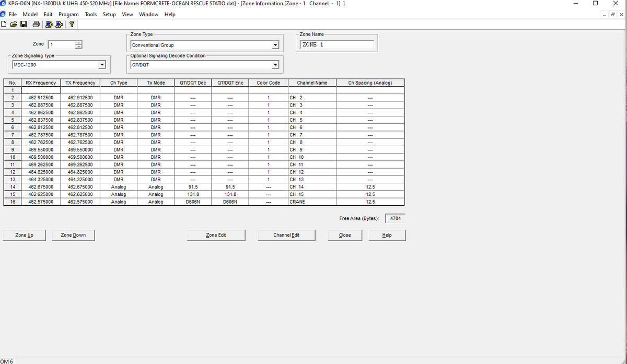Read data from the radio icon
Viewport: 627px width, 364px height.
[x=50, y=24]
